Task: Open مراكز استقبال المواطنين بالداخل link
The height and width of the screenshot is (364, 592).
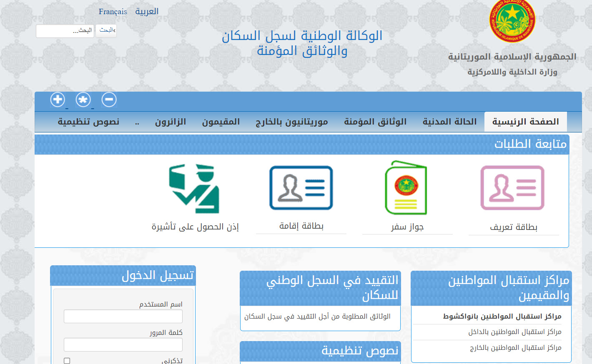Action: point(514,332)
